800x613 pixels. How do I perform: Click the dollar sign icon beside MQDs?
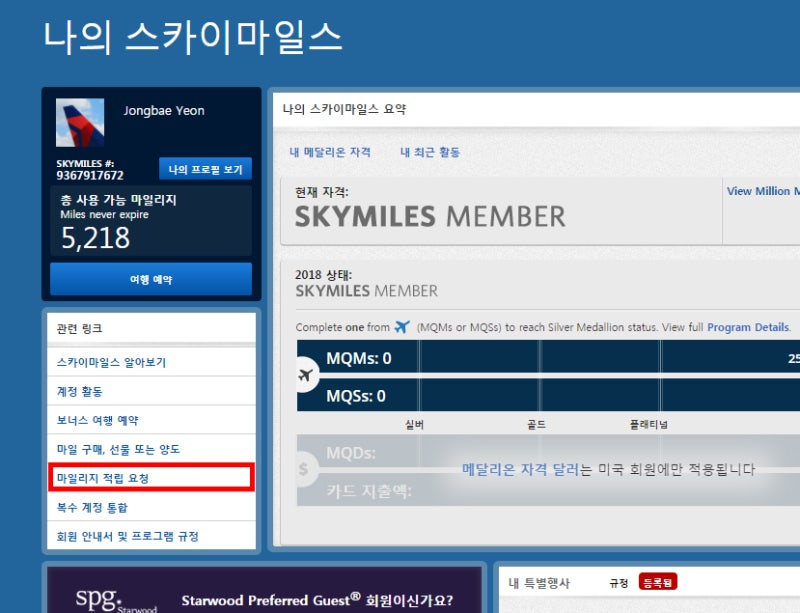[x=304, y=469]
